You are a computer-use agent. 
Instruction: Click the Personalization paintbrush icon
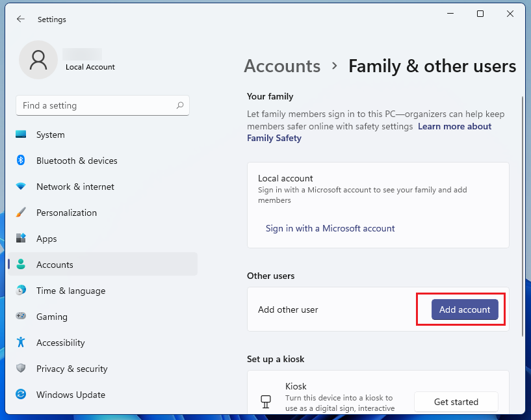coord(21,213)
